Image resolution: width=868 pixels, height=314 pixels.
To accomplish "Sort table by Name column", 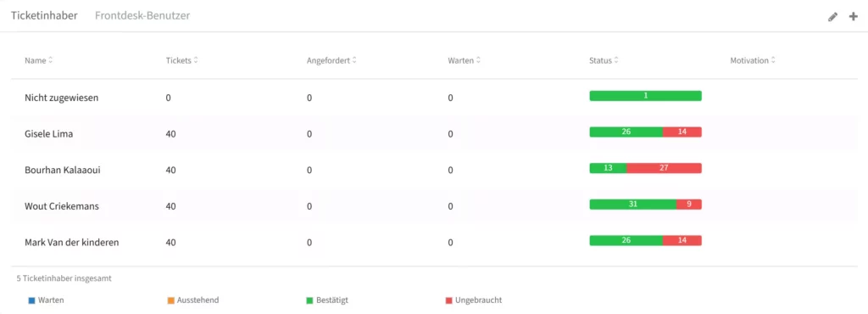I will [x=38, y=60].
